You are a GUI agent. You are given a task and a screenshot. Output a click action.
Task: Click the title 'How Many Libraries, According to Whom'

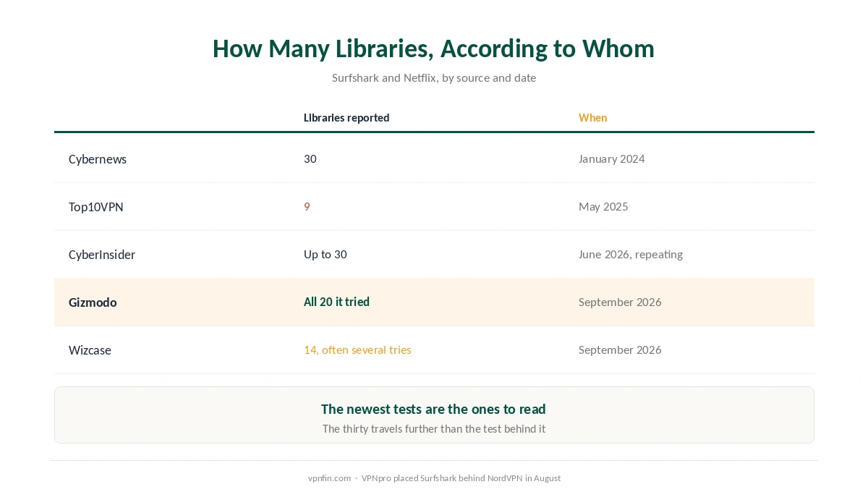pyautogui.click(x=433, y=48)
